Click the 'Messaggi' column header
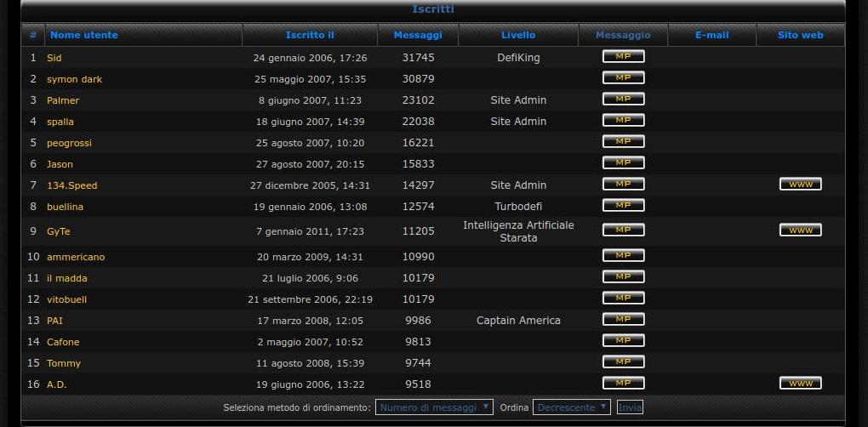 coord(418,35)
